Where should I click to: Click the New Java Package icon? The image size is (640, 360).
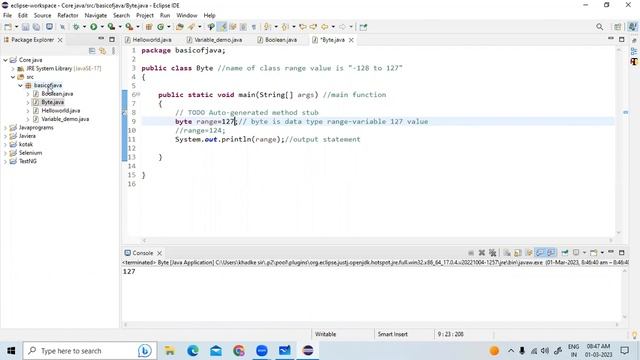[149, 27]
